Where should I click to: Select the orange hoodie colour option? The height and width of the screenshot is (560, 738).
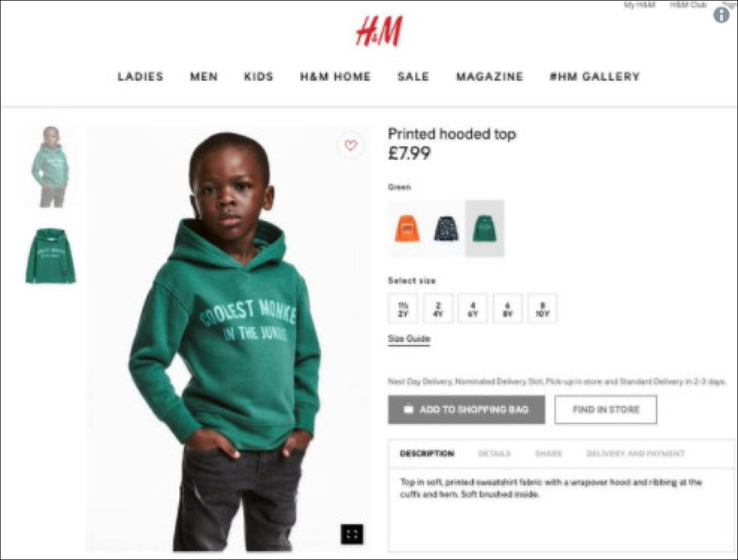(x=407, y=228)
